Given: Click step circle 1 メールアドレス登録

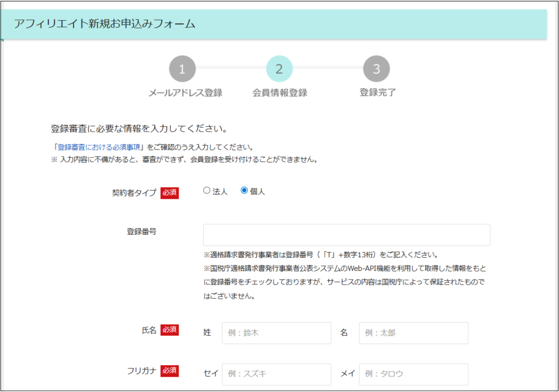Looking at the screenshot, I should (182, 68).
